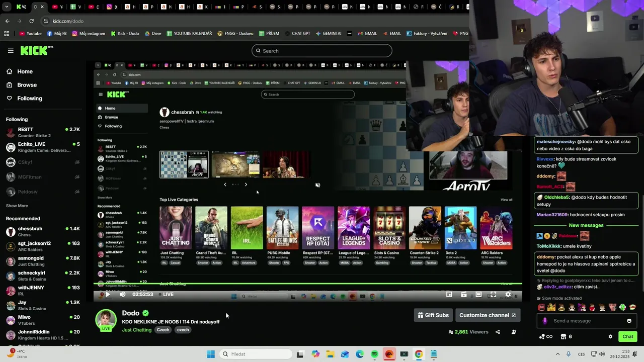644x362 pixels.
Task: Click the New messages divider in chat
Action: 586,225
